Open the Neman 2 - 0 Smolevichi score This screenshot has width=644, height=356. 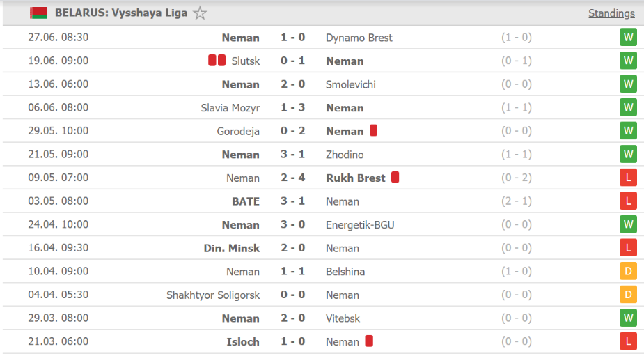coord(293,84)
